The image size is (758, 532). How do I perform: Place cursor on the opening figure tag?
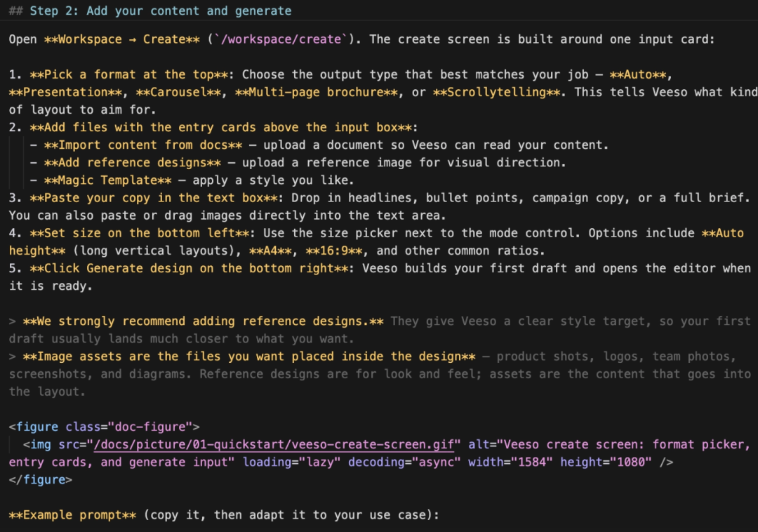105,427
